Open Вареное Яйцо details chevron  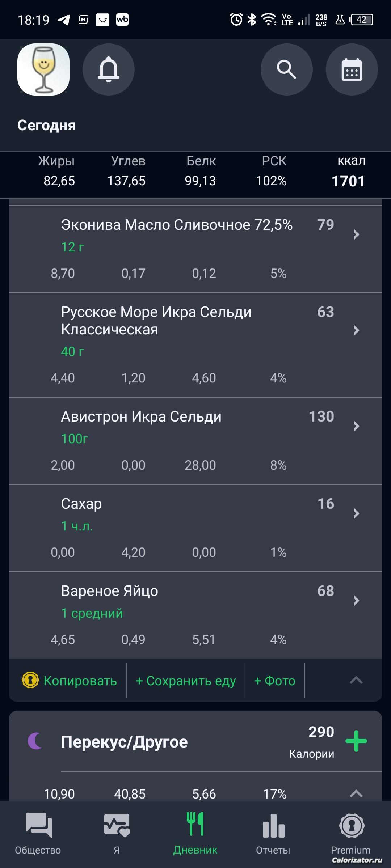click(x=356, y=601)
